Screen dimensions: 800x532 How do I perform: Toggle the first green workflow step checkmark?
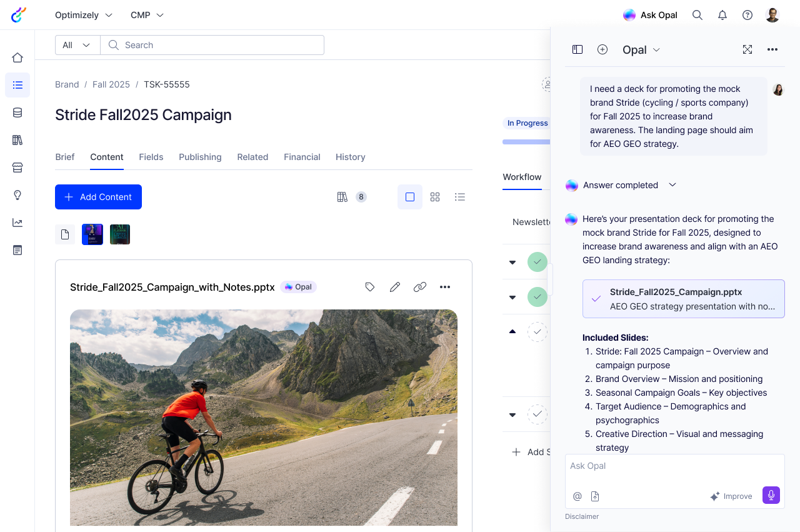(x=537, y=262)
